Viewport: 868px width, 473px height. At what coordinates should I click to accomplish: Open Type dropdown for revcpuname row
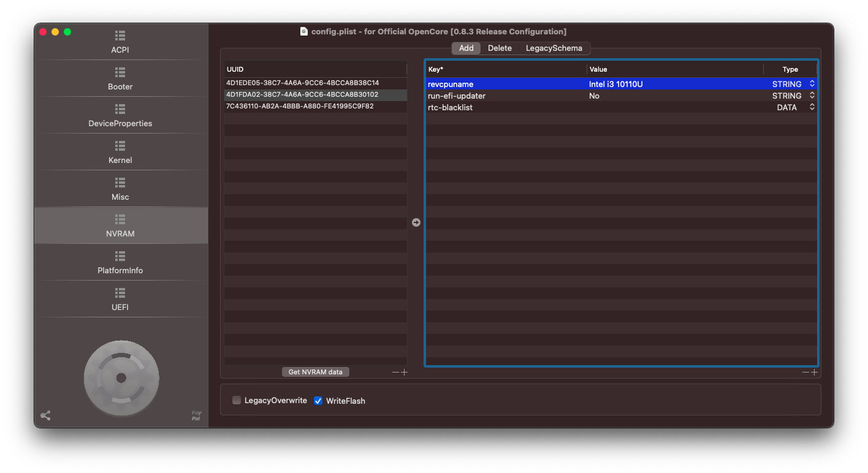812,84
